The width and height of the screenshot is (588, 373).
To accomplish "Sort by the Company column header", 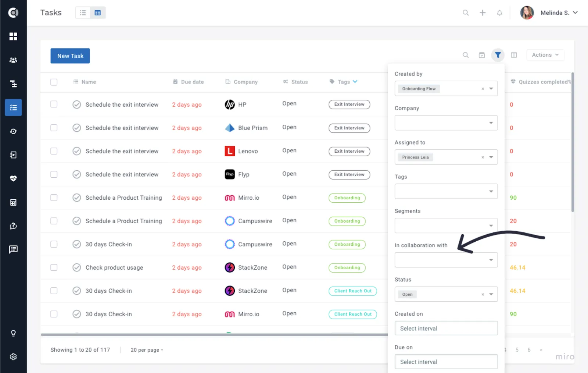I will coord(241,82).
